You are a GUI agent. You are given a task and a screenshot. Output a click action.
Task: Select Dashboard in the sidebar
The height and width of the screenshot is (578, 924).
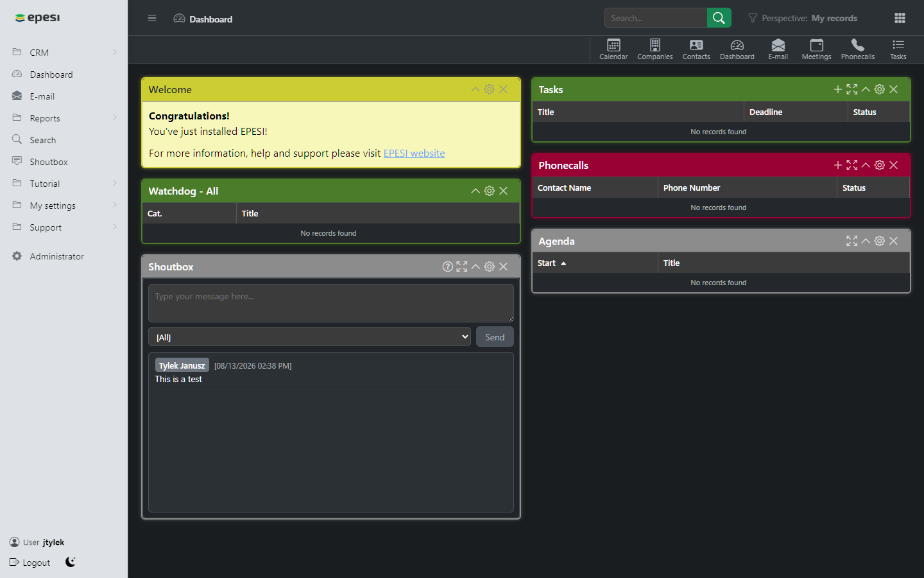pos(64,74)
